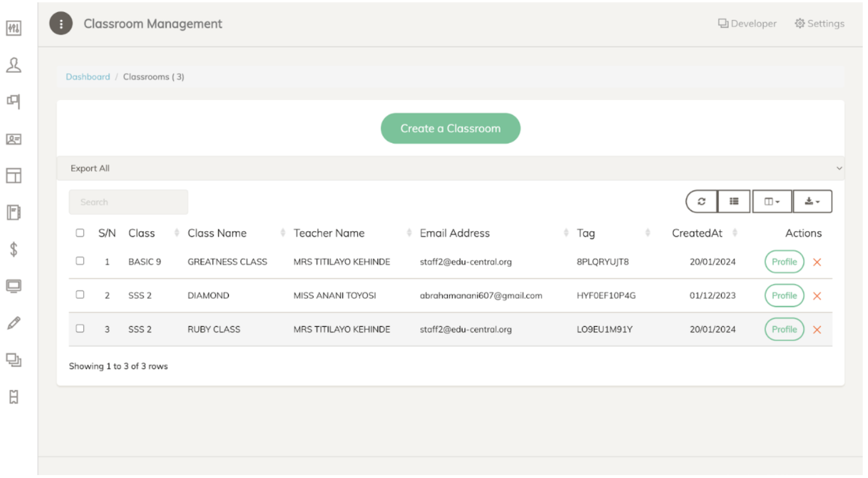Select all rows with header checkbox
This screenshot has height=478, width=868.
pos(80,233)
